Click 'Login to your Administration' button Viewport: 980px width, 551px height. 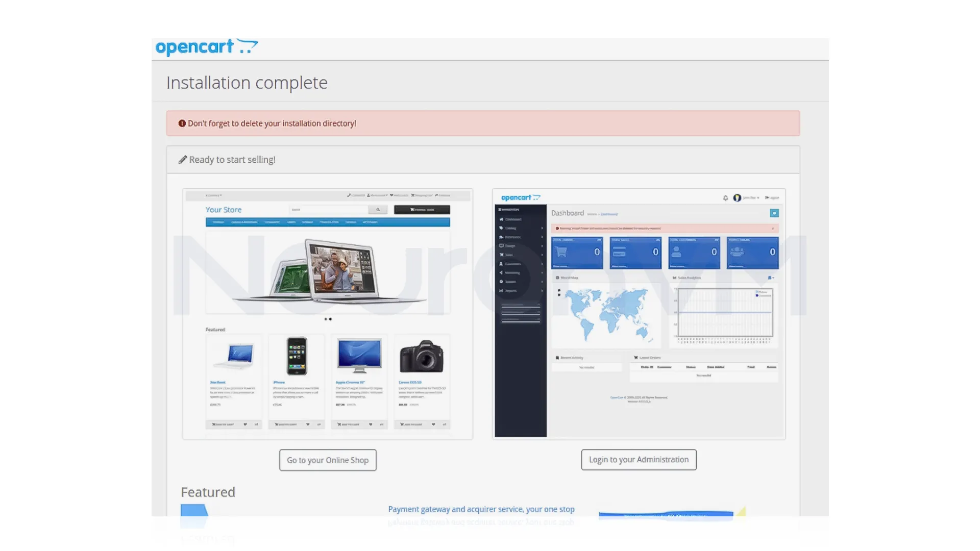[639, 460]
